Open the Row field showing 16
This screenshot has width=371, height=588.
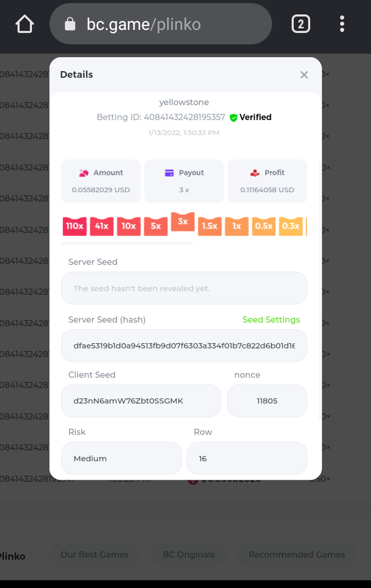click(x=246, y=458)
